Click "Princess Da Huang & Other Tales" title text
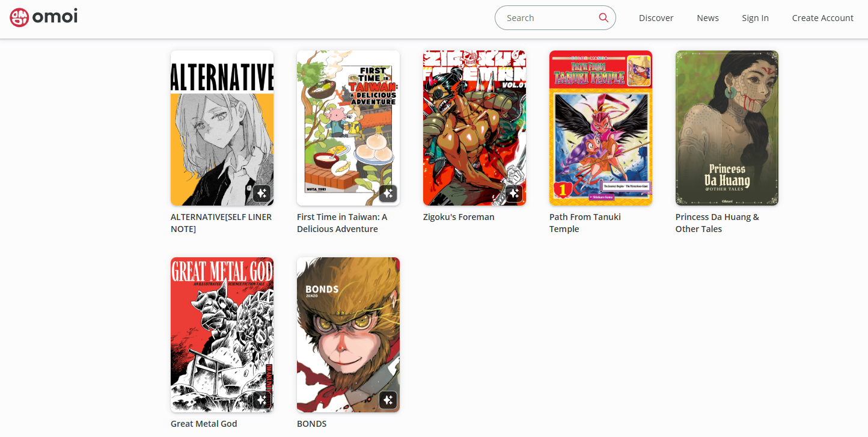This screenshot has height=437, width=868. coord(717,223)
